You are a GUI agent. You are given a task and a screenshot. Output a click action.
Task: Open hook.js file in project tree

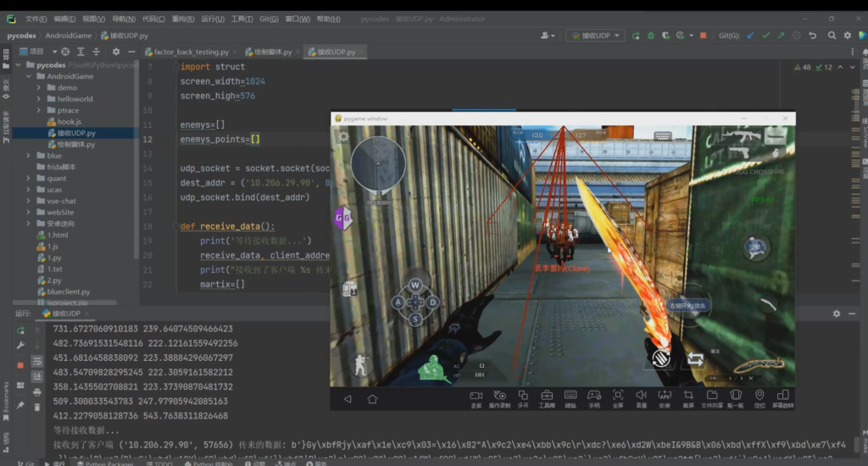click(68, 122)
